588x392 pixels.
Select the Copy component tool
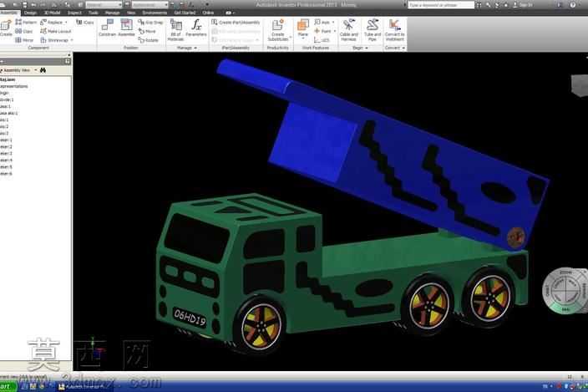point(24,32)
